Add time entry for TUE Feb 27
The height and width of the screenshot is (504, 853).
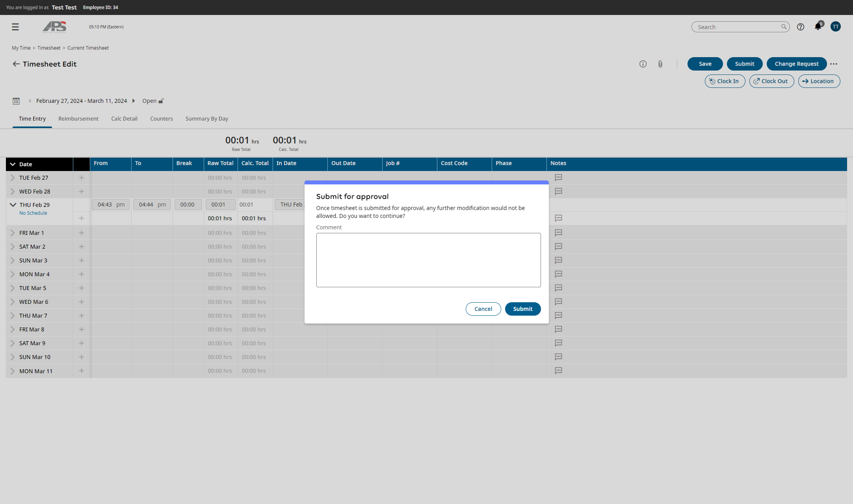click(x=82, y=178)
